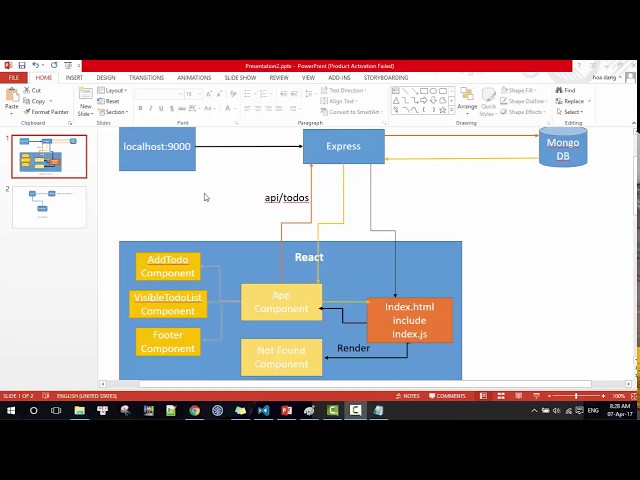This screenshot has width=640, height=480.
Task: Toggle Strikethrough formatting
Action: 182,108
